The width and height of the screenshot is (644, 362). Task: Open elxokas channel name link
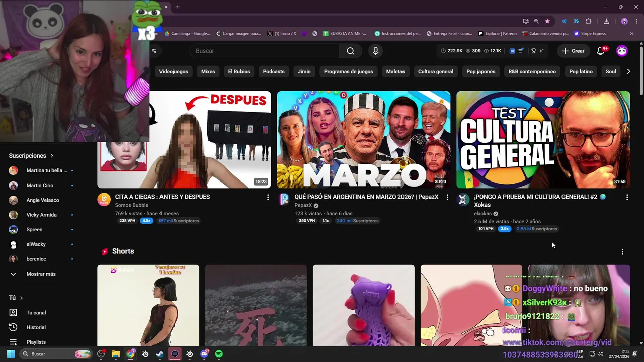pos(482,213)
